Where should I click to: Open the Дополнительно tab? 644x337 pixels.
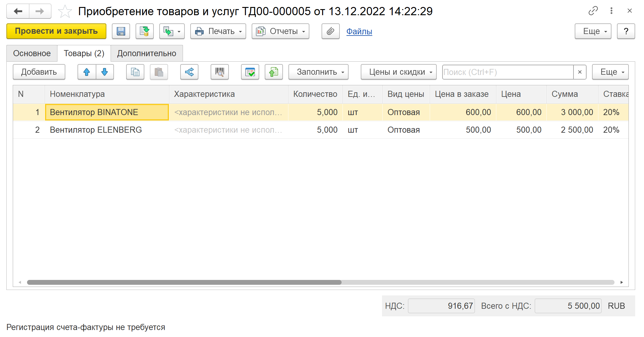[x=146, y=53]
